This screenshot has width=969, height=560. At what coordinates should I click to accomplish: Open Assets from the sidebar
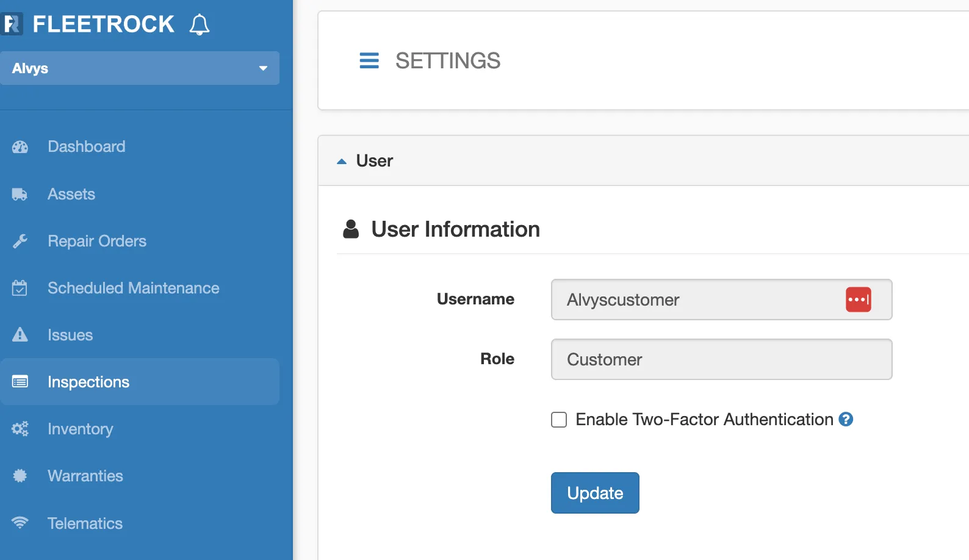71,195
